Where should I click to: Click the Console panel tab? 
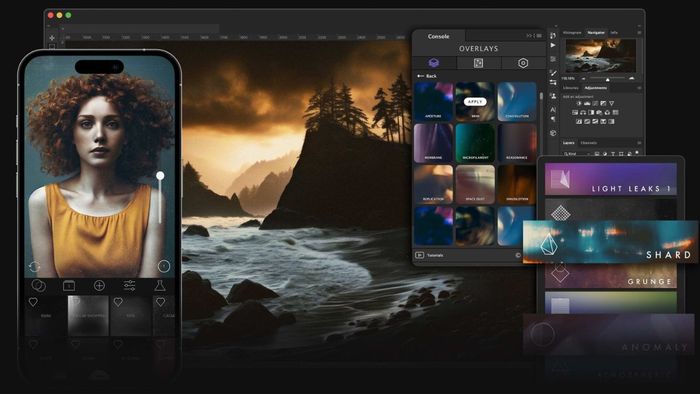point(438,37)
